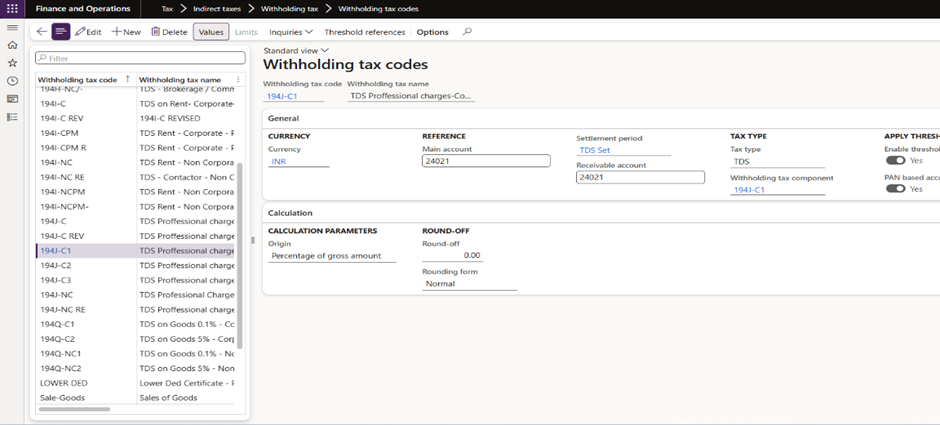
Task: Toggle the Enable threshold switch
Action: click(896, 160)
